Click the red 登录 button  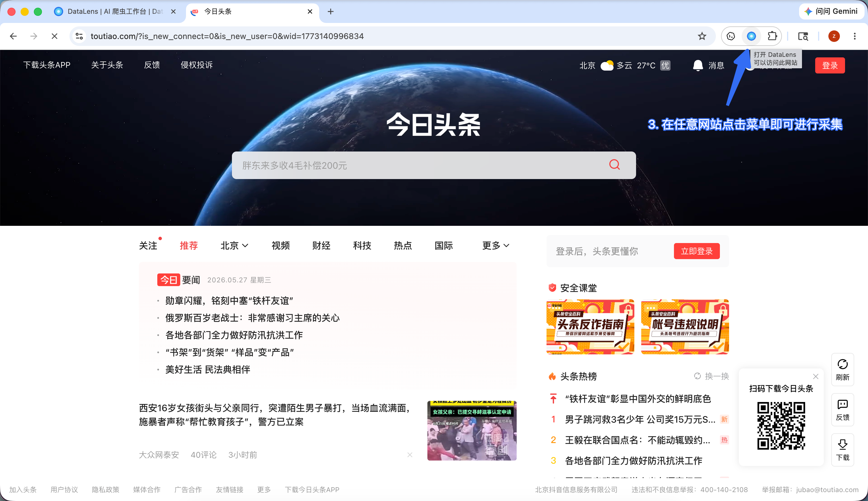[830, 65]
